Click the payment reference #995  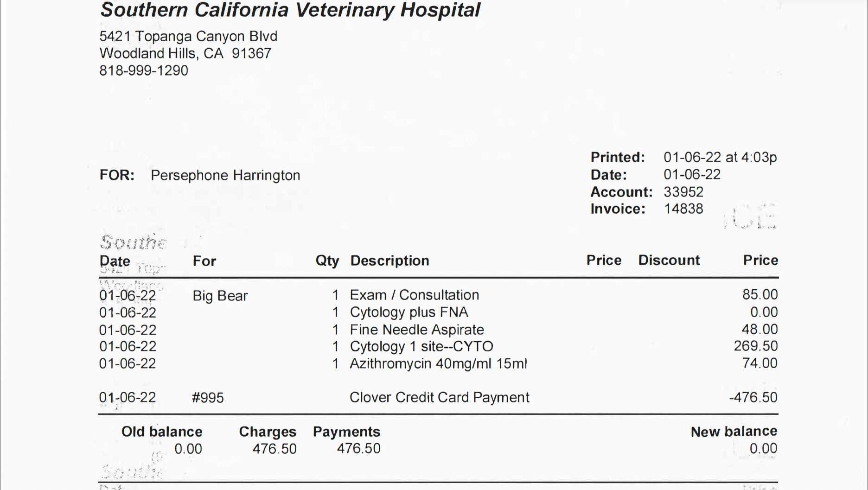pyautogui.click(x=208, y=398)
